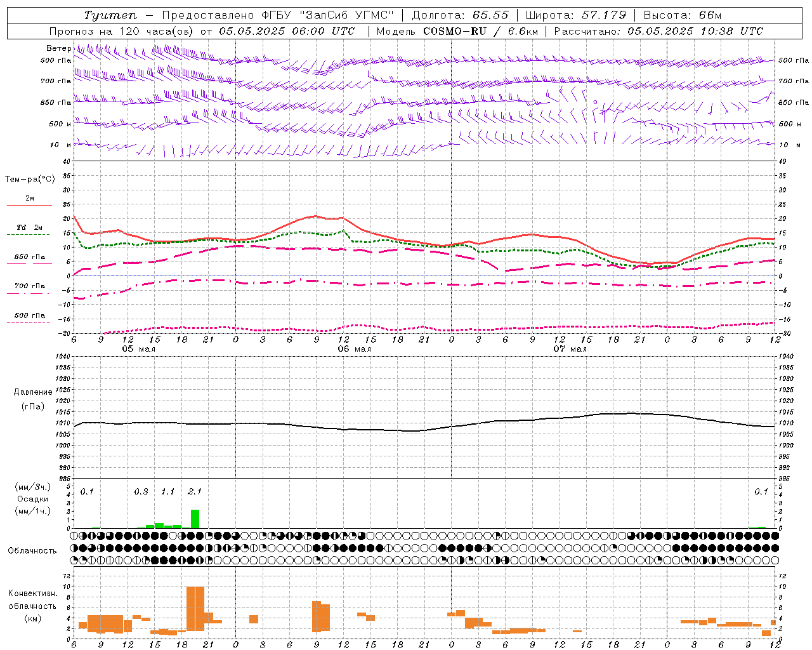The height and width of the screenshot is (650, 812).
Task: Click the "Облачность" cloud cover label
Action: pyautogui.click(x=32, y=550)
